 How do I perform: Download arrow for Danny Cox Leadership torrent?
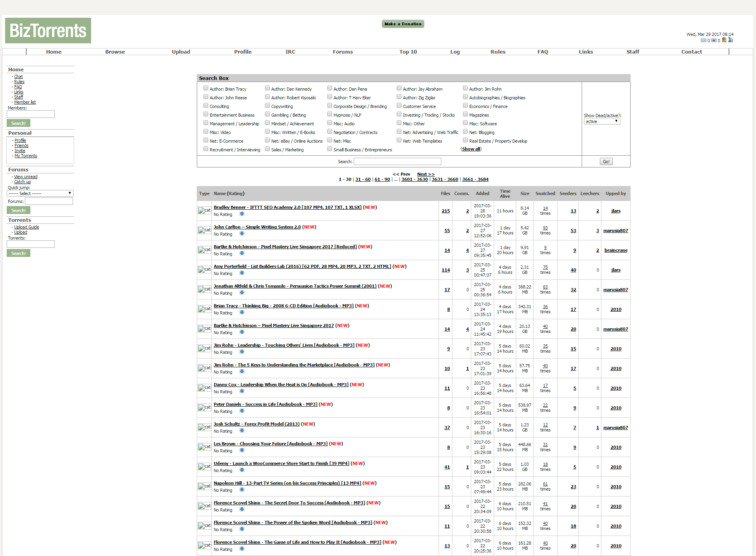pos(242,391)
